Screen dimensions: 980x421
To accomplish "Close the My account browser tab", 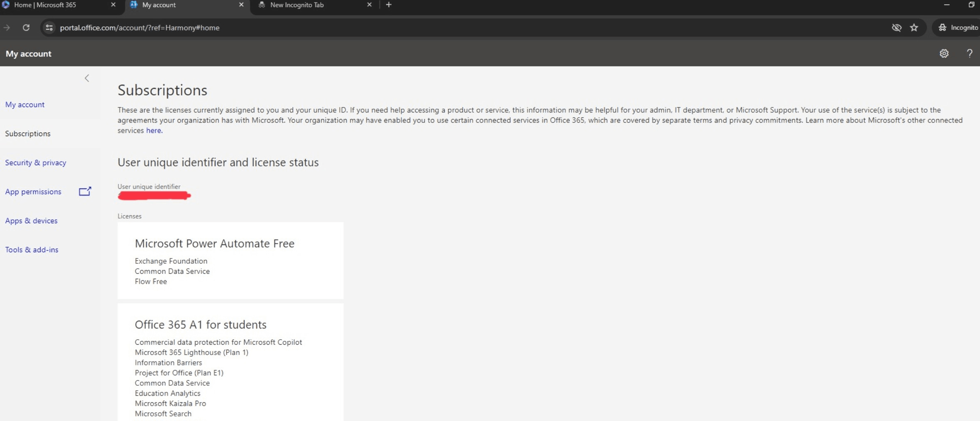I will tap(241, 5).
